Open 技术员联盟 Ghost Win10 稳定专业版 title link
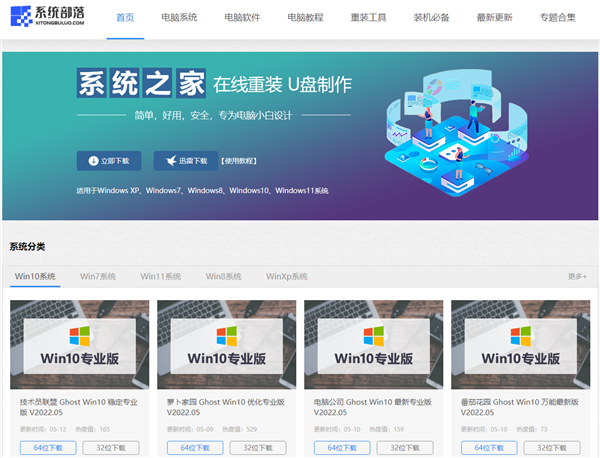Screen dimensions: 600x458 (79, 407)
